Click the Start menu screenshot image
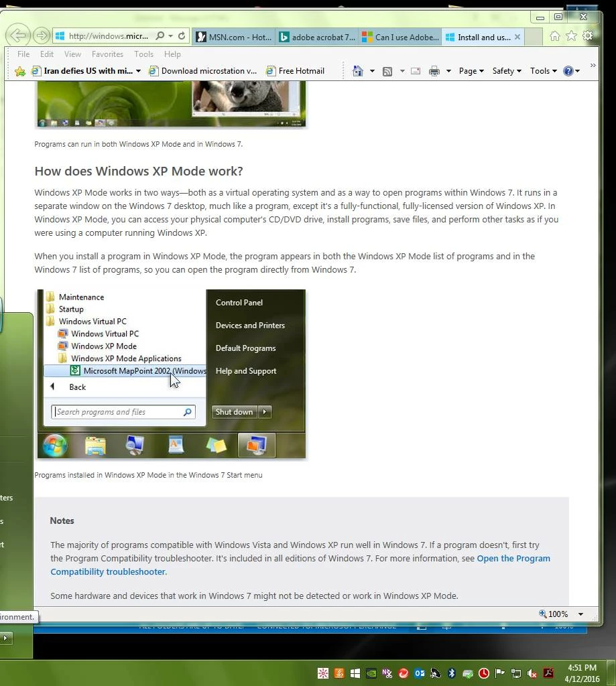This screenshot has height=686, width=616. click(171, 374)
